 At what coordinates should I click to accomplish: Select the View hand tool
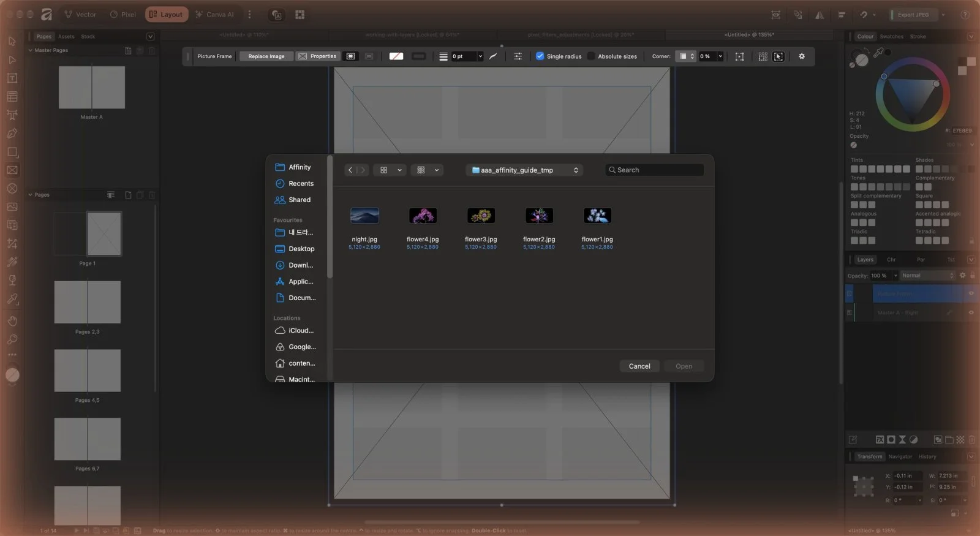click(12, 320)
